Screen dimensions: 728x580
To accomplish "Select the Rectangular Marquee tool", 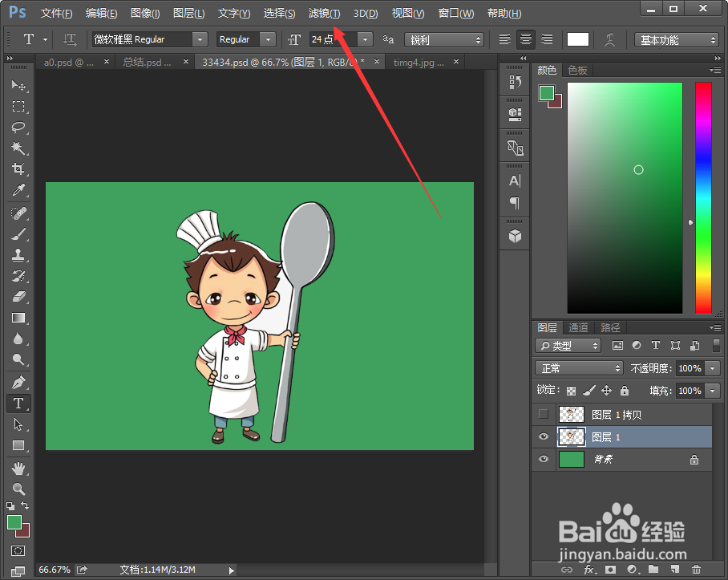I will (18, 107).
